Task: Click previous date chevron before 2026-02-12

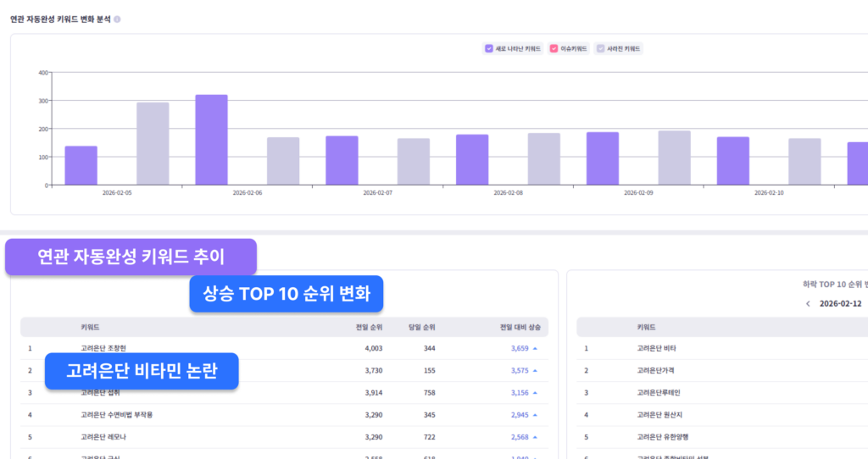Action: pyautogui.click(x=808, y=304)
